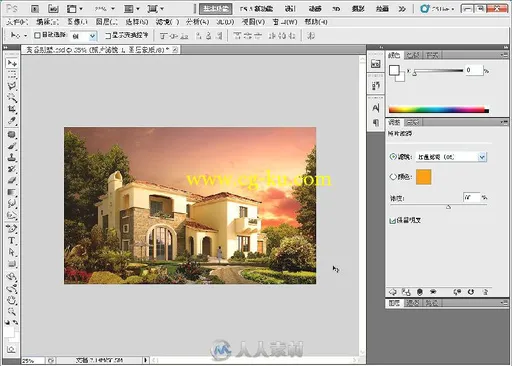This screenshot has height=366, width=512.
Task: Select the Lasso tool
Action: [x=12, y=86]
